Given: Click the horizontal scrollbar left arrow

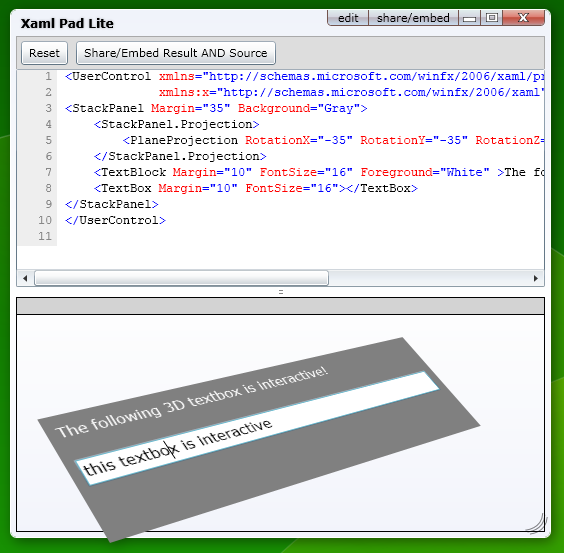Looking at the screenshot, I should 25,278.
